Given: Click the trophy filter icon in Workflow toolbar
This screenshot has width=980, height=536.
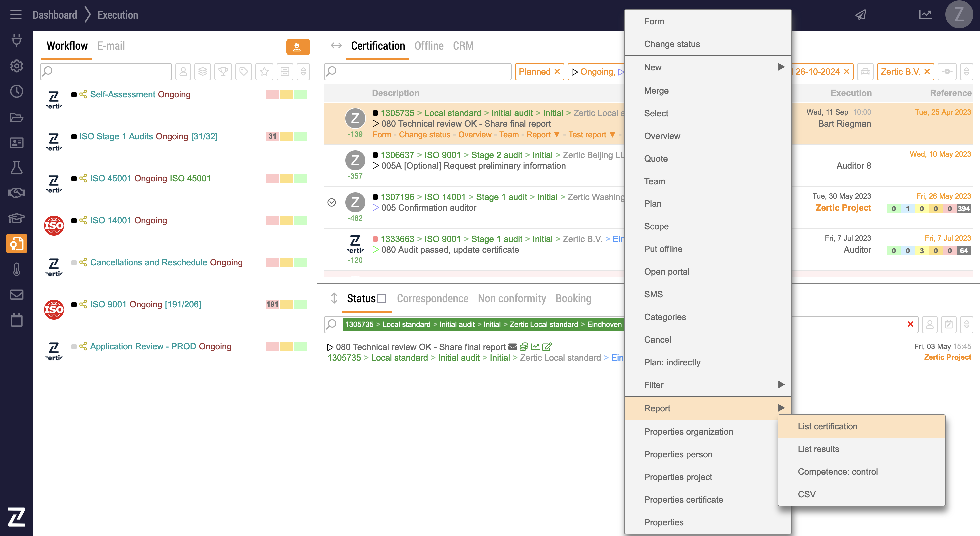Looking at the screenshot, I should pos(223,72).
